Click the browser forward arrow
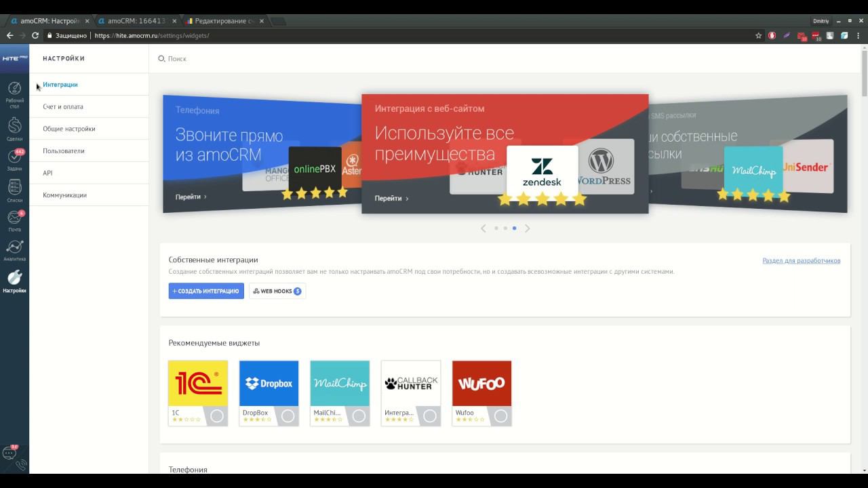Image resolution: width=868 pixels, height=488 pixels. 22,35
